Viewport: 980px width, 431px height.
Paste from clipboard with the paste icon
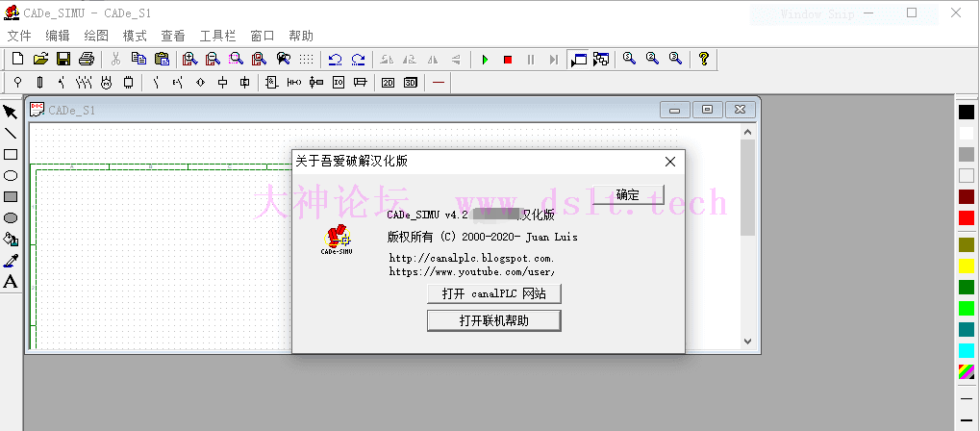coord(162,60)
